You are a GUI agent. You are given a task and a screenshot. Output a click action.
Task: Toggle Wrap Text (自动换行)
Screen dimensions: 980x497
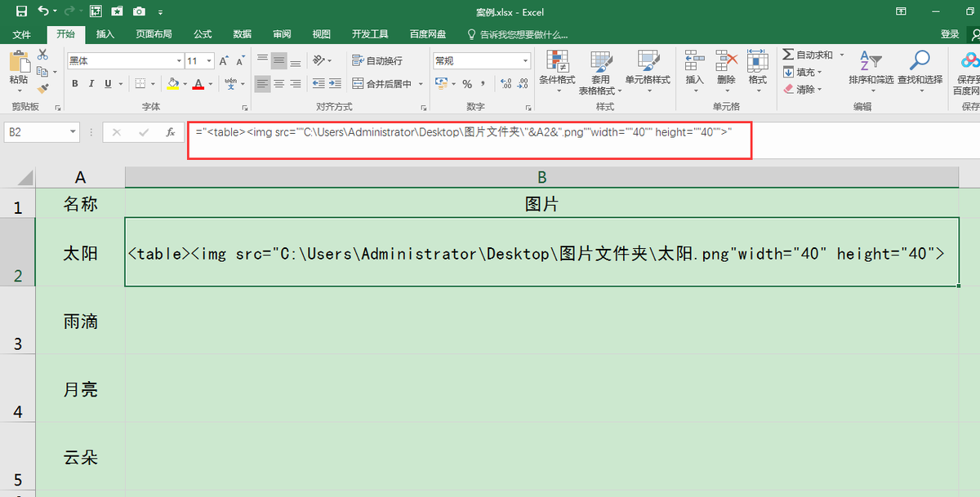click(377, 60)
